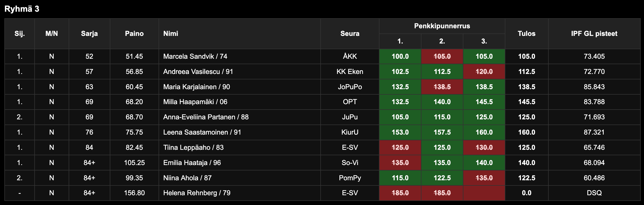Click the Sij. column header

tap(20, 34)
